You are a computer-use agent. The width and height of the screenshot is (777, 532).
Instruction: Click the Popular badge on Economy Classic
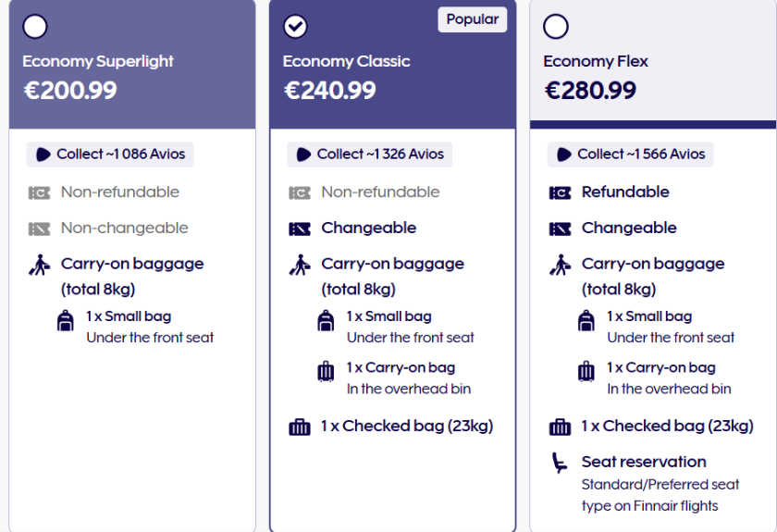pos(472,19)
